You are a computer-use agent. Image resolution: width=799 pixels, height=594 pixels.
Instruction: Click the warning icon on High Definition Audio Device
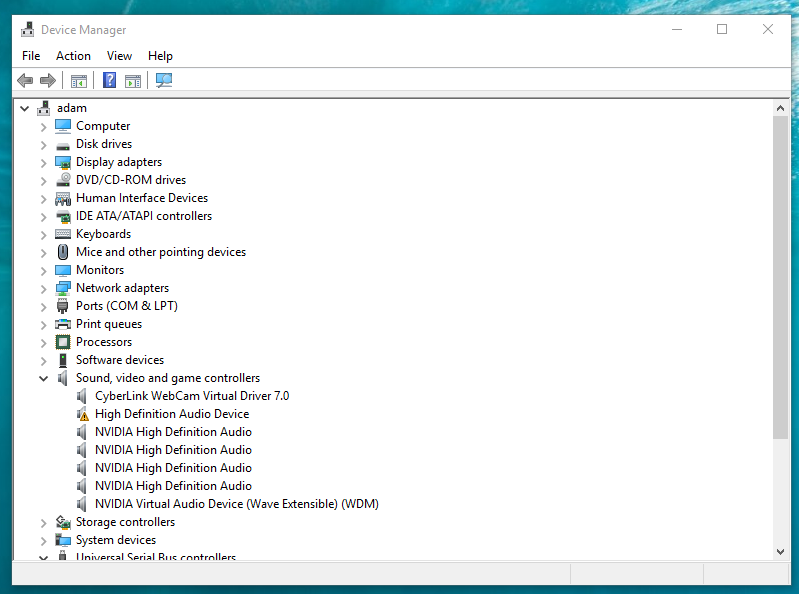[82, 414]
